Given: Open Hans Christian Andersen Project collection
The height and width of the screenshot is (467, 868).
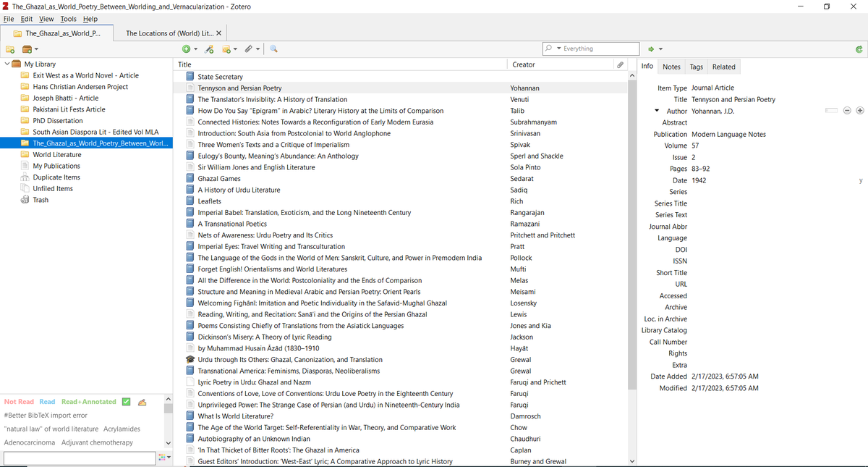Looking at the screenshot, I should click(80, 87).
